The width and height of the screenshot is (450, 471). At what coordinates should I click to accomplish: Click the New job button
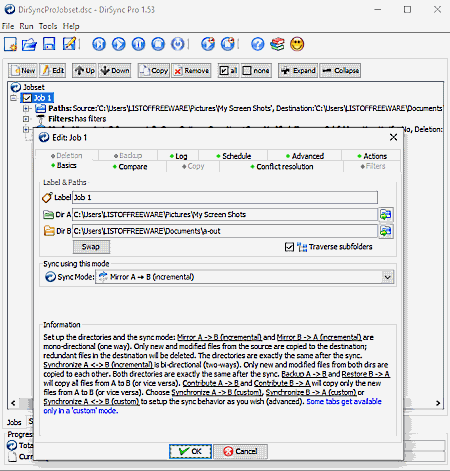[x=23, y=71]
